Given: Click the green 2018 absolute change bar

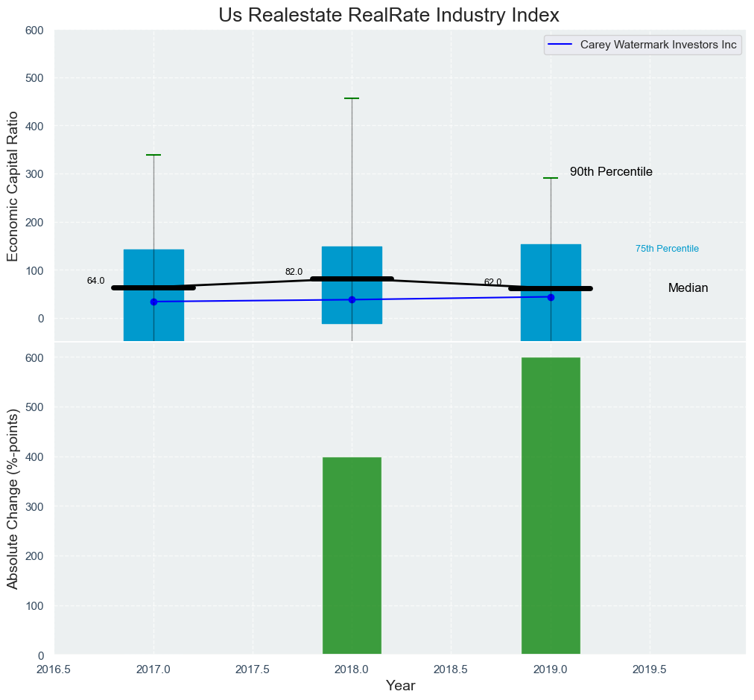Looking at the screenshot, I should [x=352, y=556].
